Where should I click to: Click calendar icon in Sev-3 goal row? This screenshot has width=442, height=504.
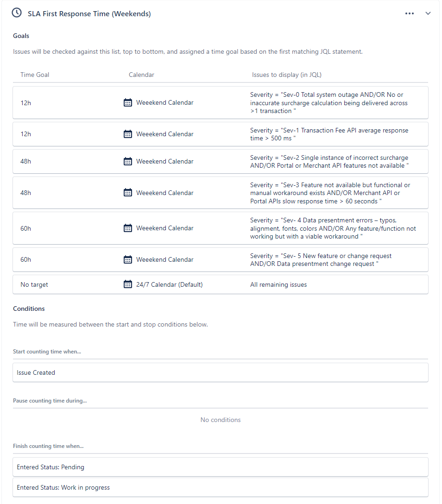click(128, 193)
